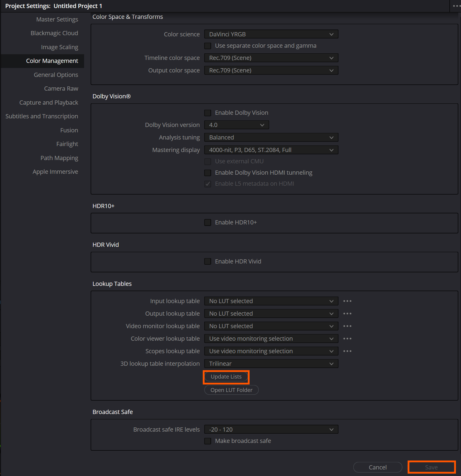Click the Update Lists button
The height and width of the screenshot is (476, 461).
[x=226, y=377]
